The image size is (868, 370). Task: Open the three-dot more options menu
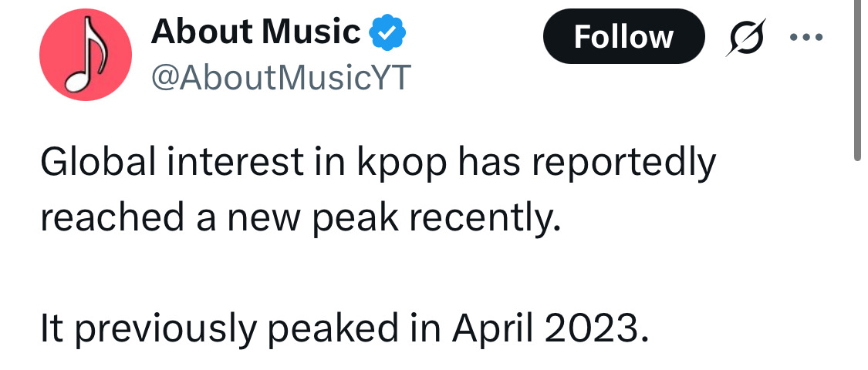click(x=806, y=37)
